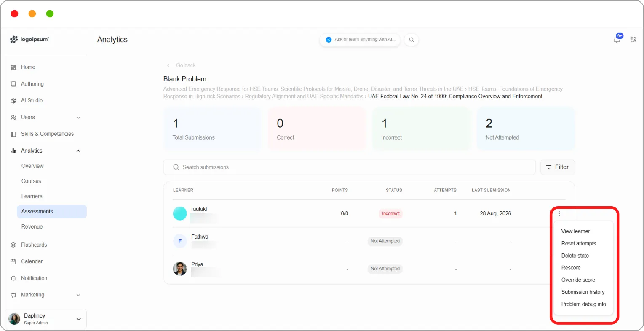
Task: Click the Authoring book icon
Action: tap(13, 84)
